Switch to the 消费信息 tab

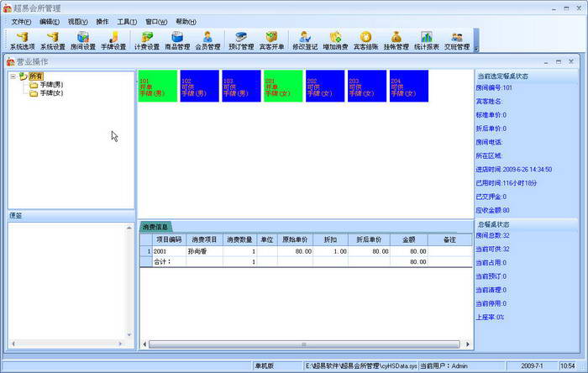click(155, 227)
